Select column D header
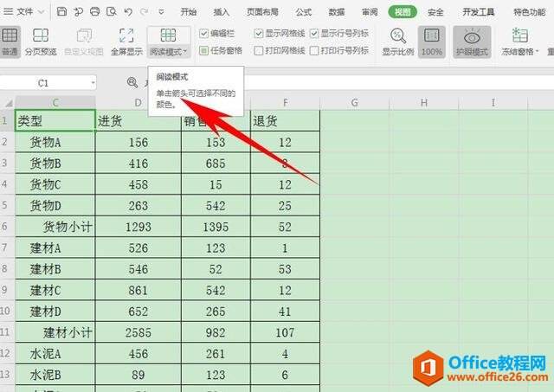The width and height of the screenshot is (554, 392). (x=138, y=102)
